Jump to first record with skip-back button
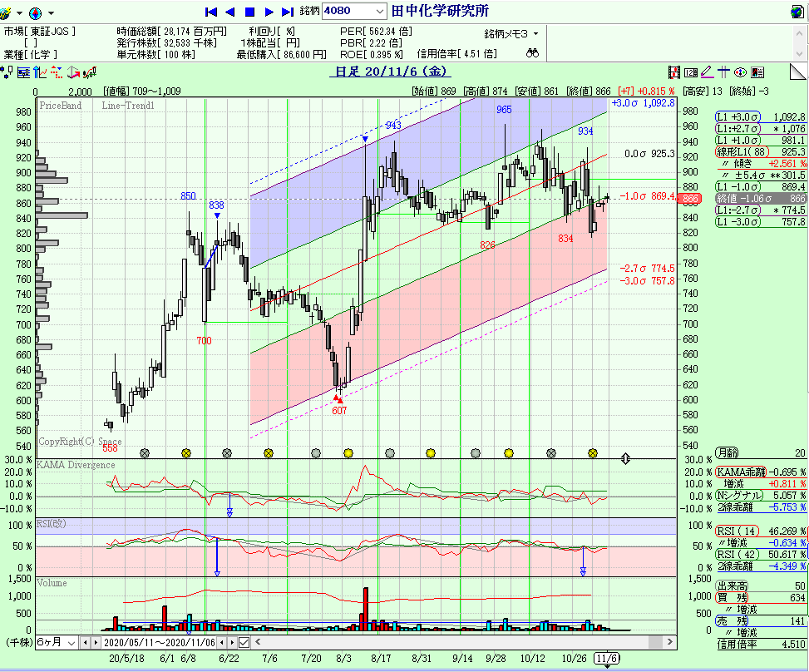 [x=210, y=12]
